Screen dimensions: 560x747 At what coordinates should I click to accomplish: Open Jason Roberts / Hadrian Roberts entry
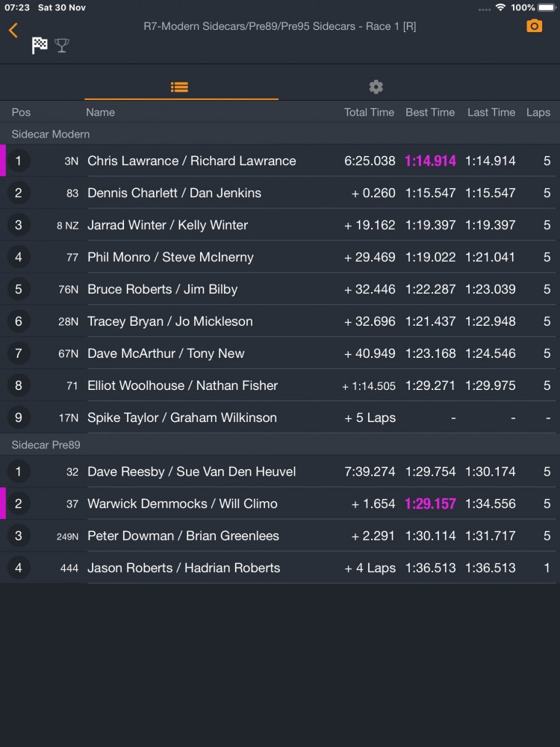pyautogui.click(x=280, y=568)
